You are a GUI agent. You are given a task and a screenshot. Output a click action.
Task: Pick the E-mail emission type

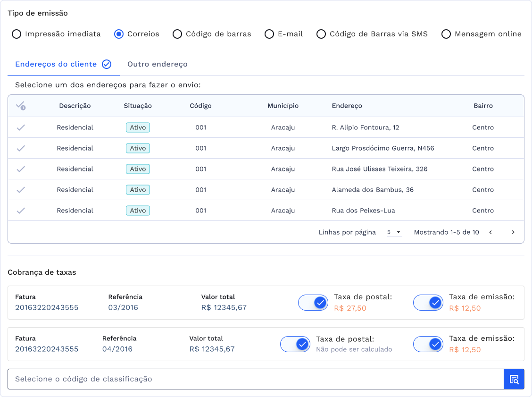269,34
